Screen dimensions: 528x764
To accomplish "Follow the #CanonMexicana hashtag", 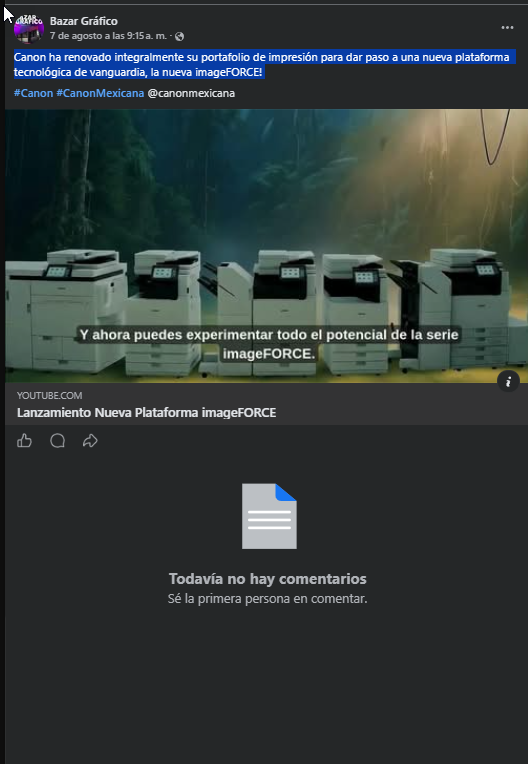I will (100, 93).
